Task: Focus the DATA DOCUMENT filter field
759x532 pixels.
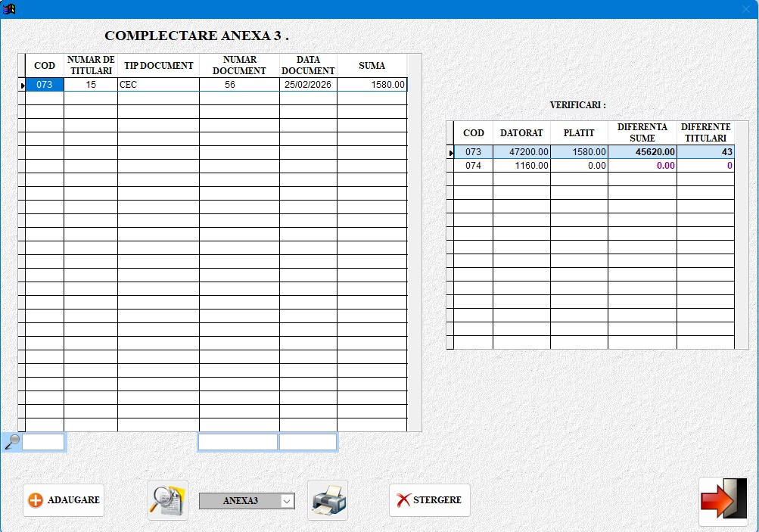Action: [x=308, y=442]
